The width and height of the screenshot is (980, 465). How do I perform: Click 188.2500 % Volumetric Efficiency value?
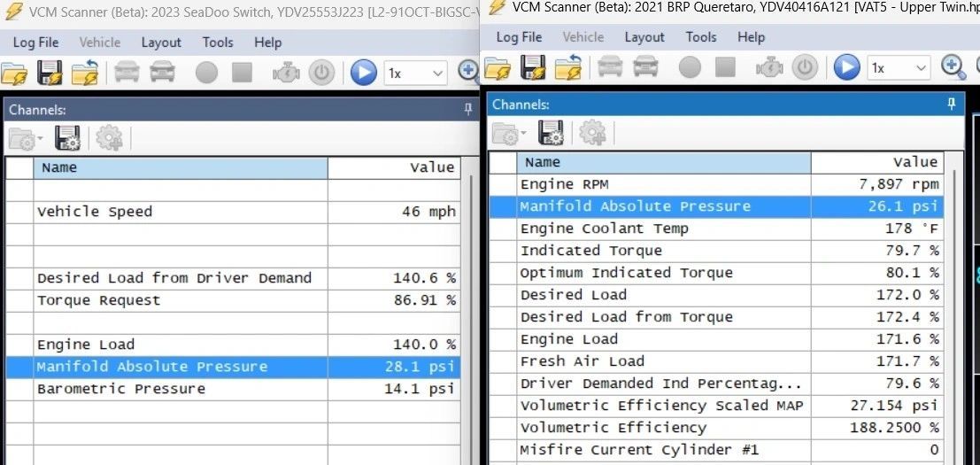point(894,428)
